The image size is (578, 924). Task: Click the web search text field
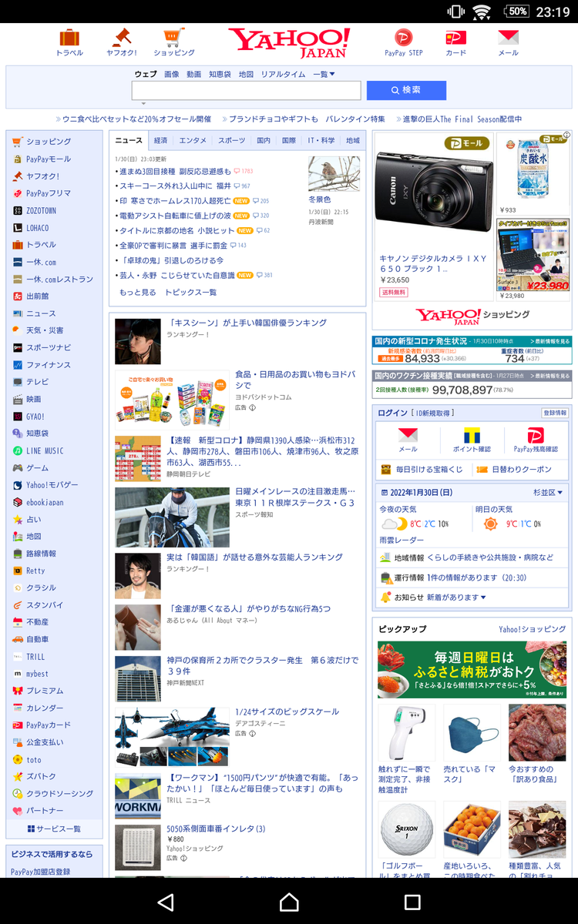coord(247,90)
